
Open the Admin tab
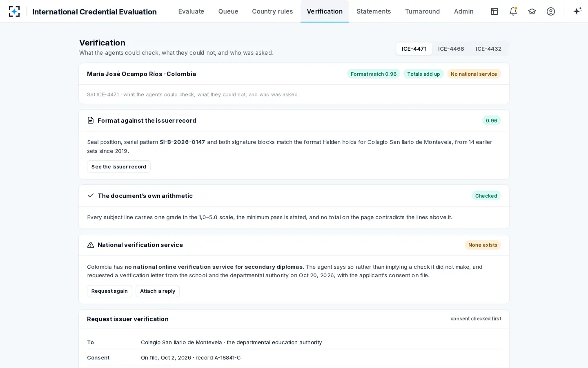pyautogui.click(x=464, y=11)
